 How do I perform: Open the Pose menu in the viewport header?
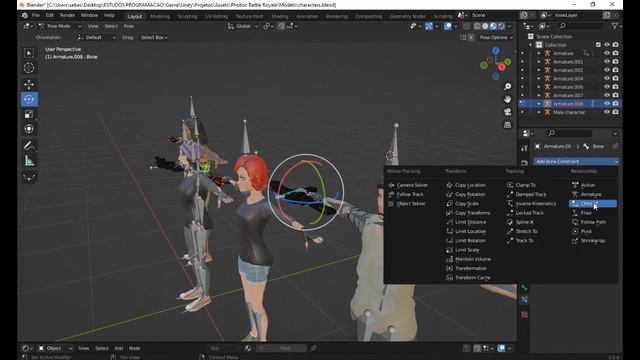pyautogui.click(x=129, y=26)
